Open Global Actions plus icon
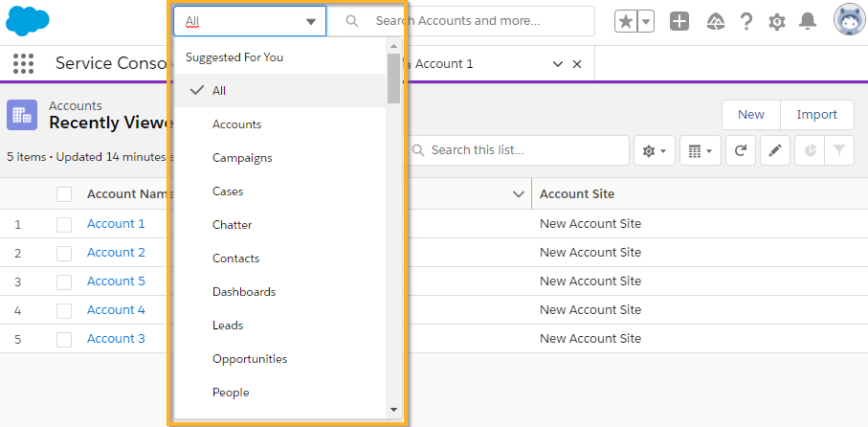 (679, 21)
